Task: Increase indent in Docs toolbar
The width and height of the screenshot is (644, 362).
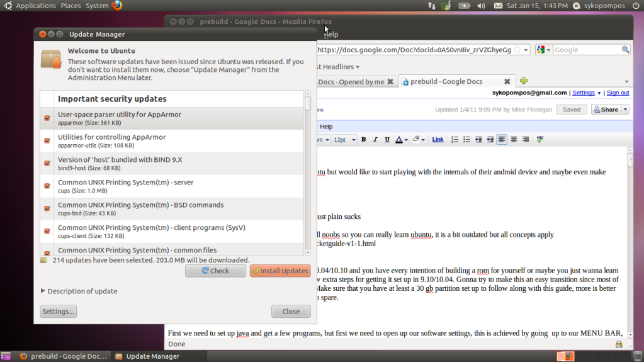Action: 490,140
